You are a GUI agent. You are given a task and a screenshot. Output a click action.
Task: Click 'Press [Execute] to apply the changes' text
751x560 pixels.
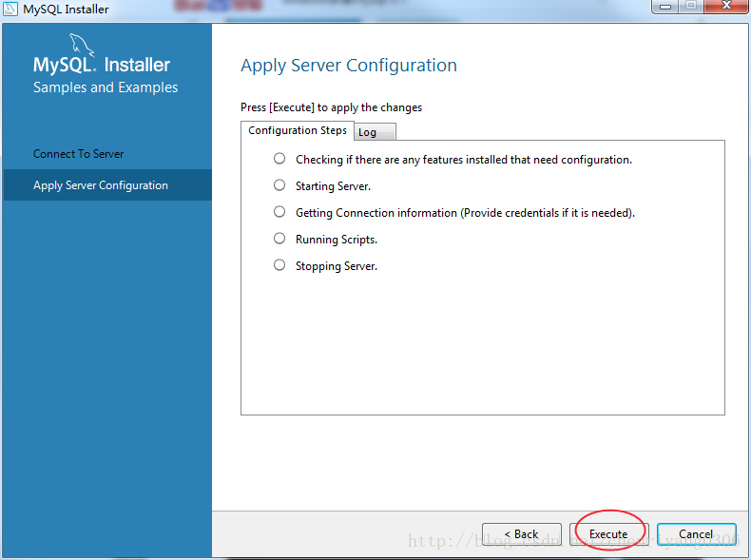point(331,107)
